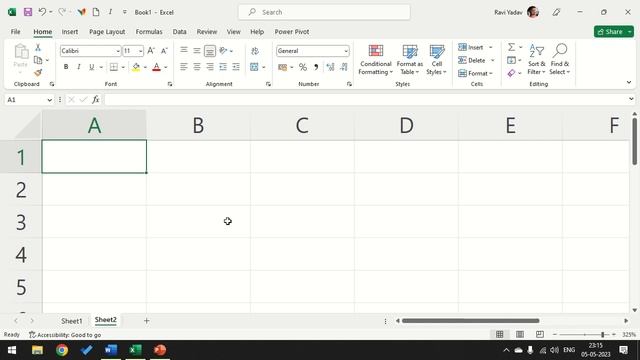Viewport: 640px width, 360px height.
Task: Increase font size with larger A icon
Action: pyautogui.click(x=151, y=51)
